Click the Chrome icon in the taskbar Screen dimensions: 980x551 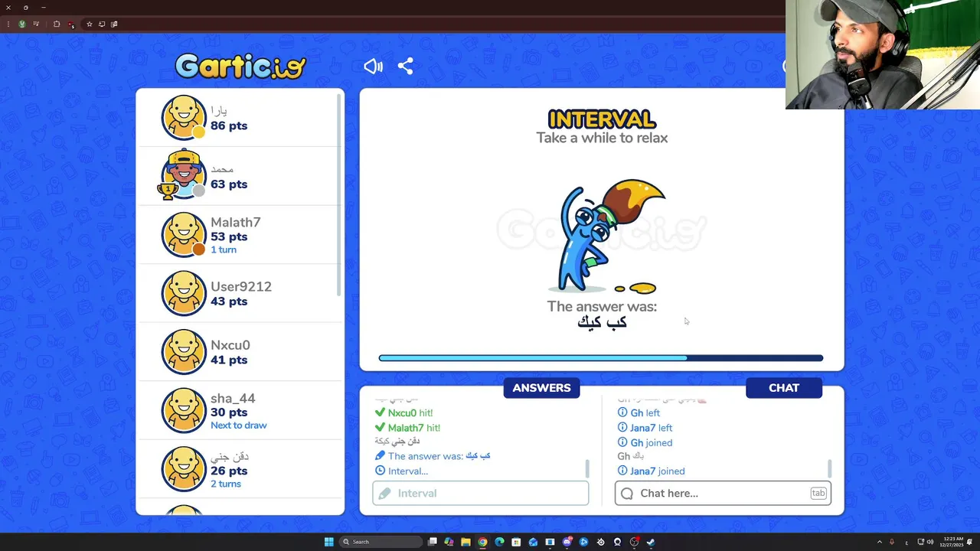(x=482, y=542)
